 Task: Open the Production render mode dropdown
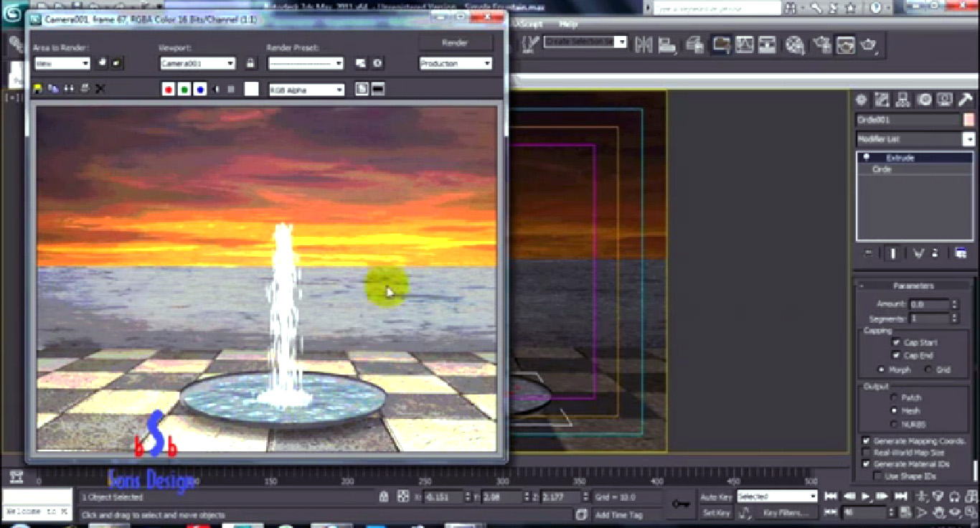click(456, 63)
